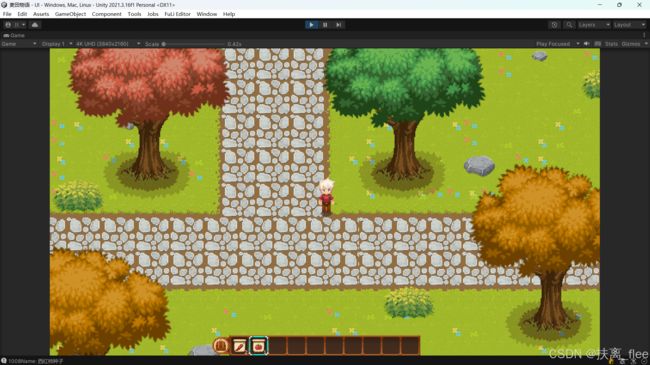Open the Game tab options menu

coord(645,35)
